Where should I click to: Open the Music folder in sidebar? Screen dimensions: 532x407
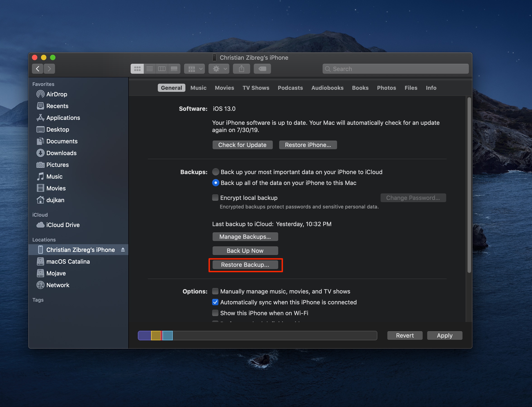point(78,176)
